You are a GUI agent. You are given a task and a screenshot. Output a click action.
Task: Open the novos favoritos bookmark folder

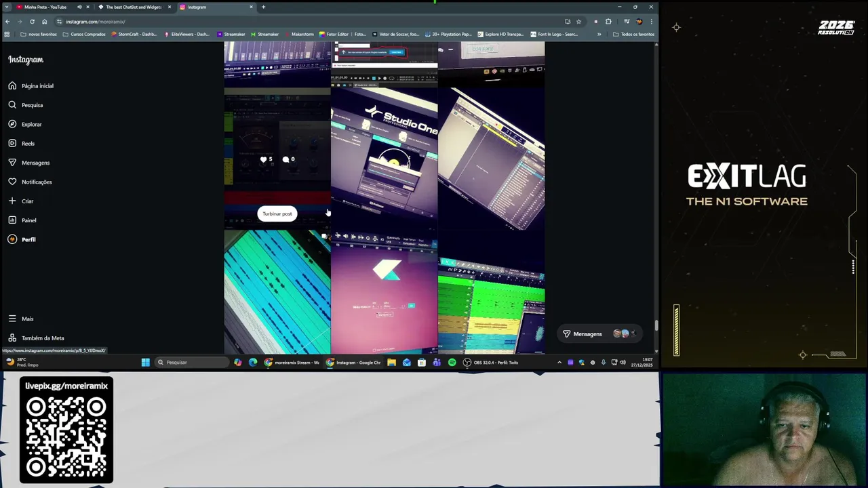[39, 34]
